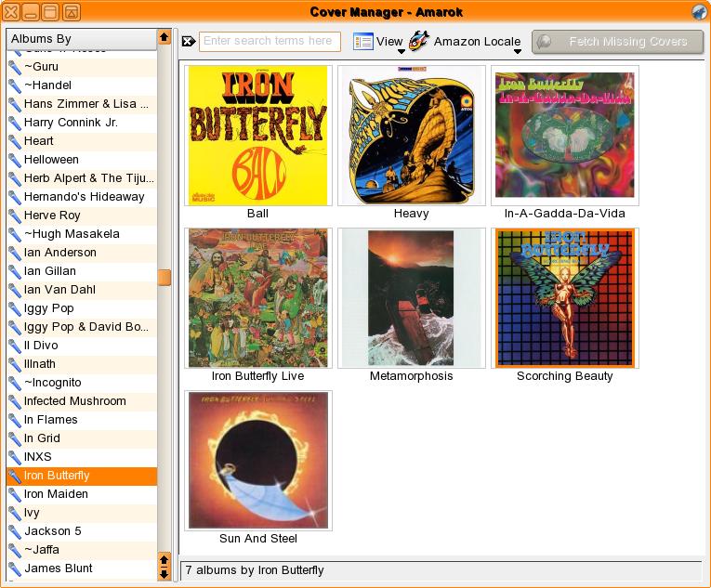Select ~Jaffa in artist list
This screenshot has height=588, width=711.
pyautogui.click(x=82, y=550)
